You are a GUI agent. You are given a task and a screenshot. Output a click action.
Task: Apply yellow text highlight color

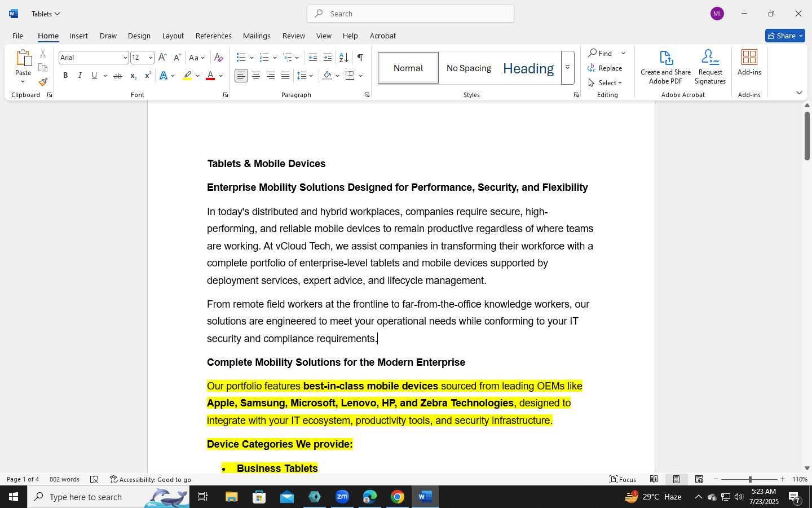click(x=187, y=76)
